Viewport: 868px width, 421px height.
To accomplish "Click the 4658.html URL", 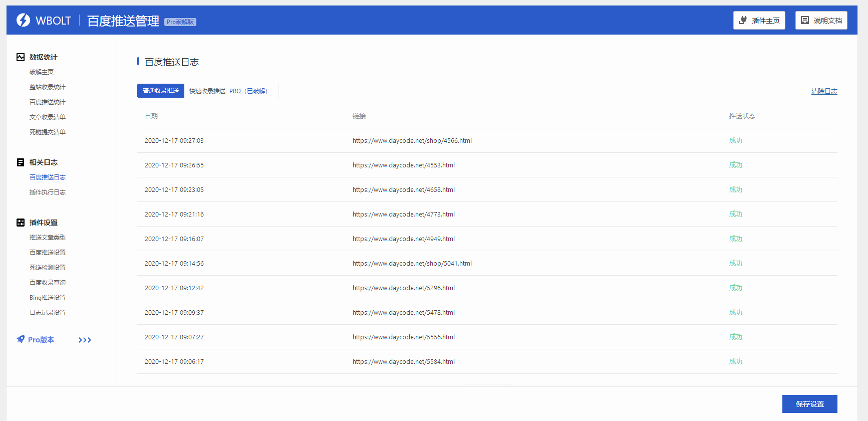I will click(x=404, y=190).
